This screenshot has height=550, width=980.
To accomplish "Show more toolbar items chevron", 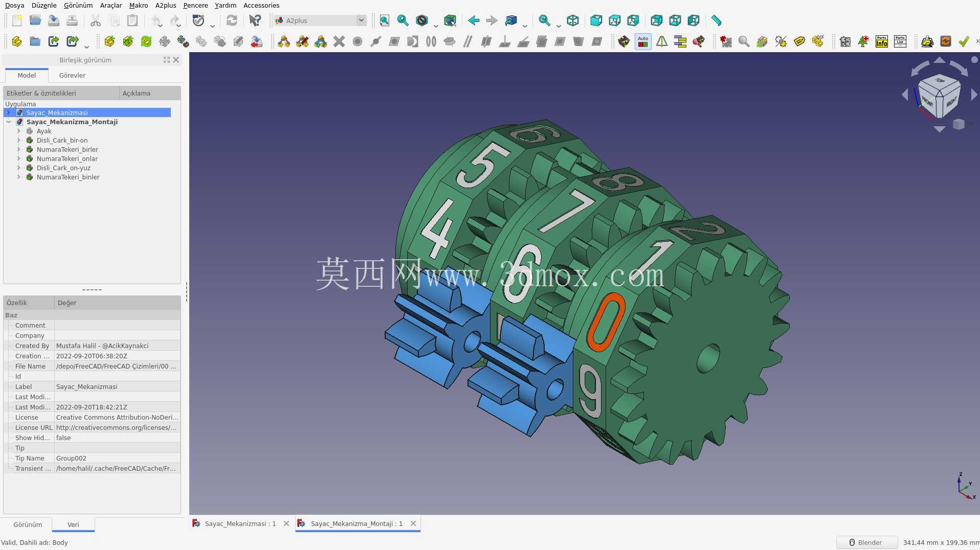I will click(x=977, y=41).
